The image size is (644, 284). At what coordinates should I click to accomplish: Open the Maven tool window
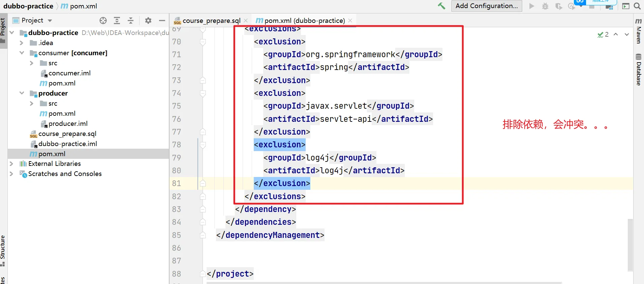point(639,31)
